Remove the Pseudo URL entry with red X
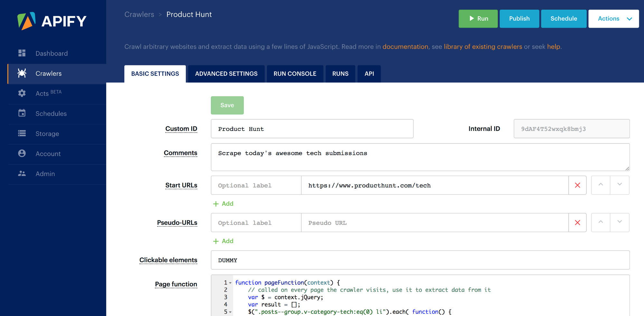Image resolution: width=644 pixels, height=316 pixels. [x=577, y=222]
